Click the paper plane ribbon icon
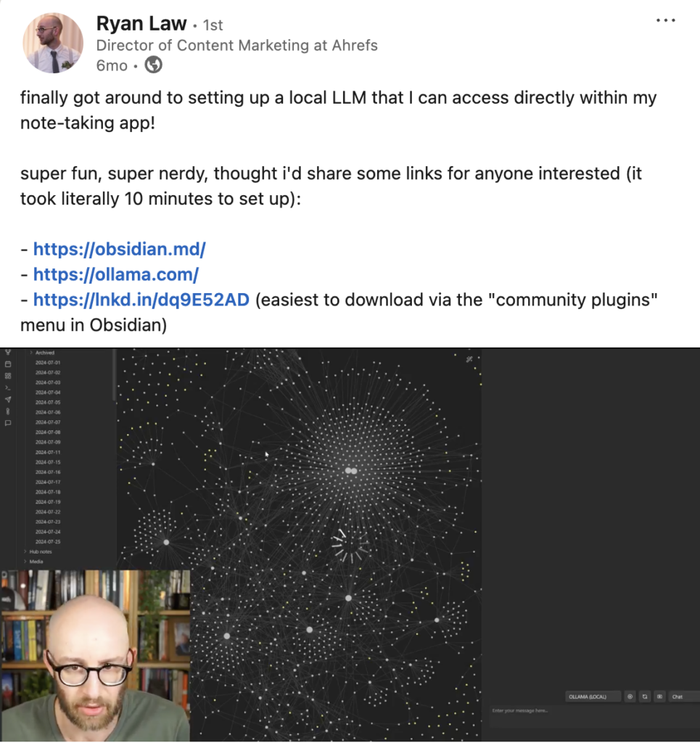 click(7, 400)
